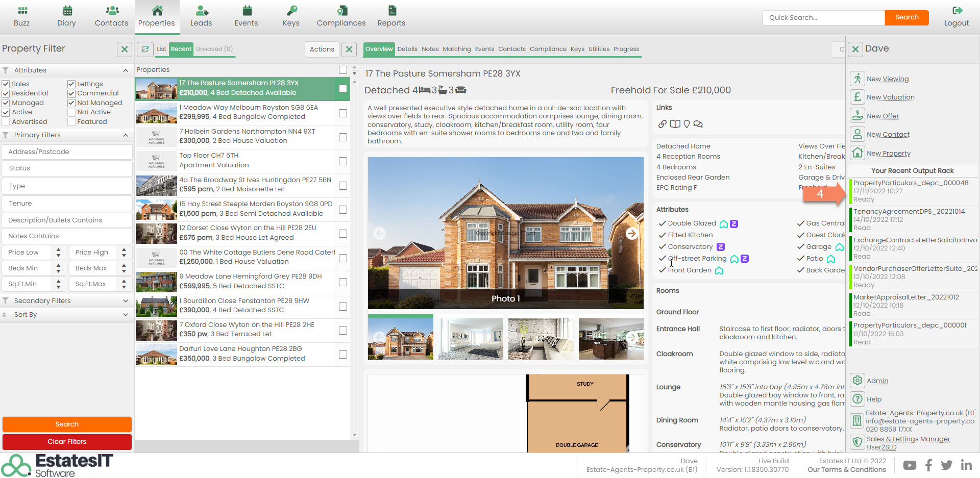The image size is (980, 478).
Task: Click the New Viewing walking-person icon
Action: tap(857, 79)
